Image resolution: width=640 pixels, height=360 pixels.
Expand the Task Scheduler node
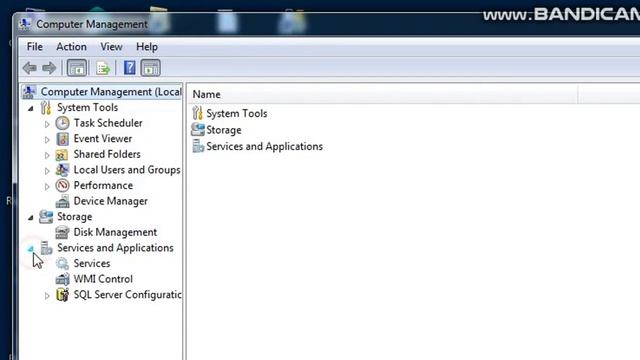[47, 124]
